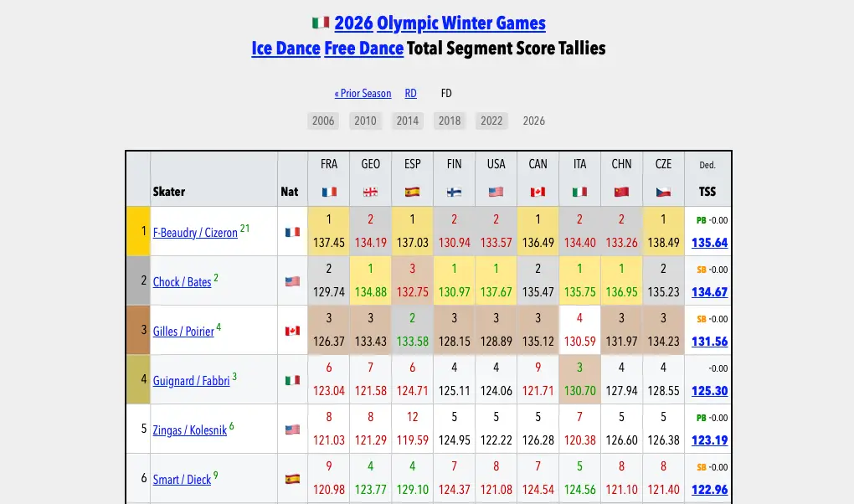This screenshot has width=854, height=504.
Task: Click the CZE flag column icon
Action: (663, 191)
